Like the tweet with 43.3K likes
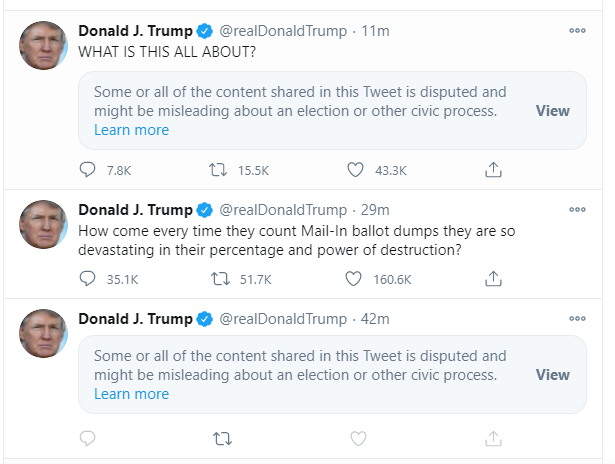Image resolution: width=615 pixels, height=464 pixels. click(355, 170)
